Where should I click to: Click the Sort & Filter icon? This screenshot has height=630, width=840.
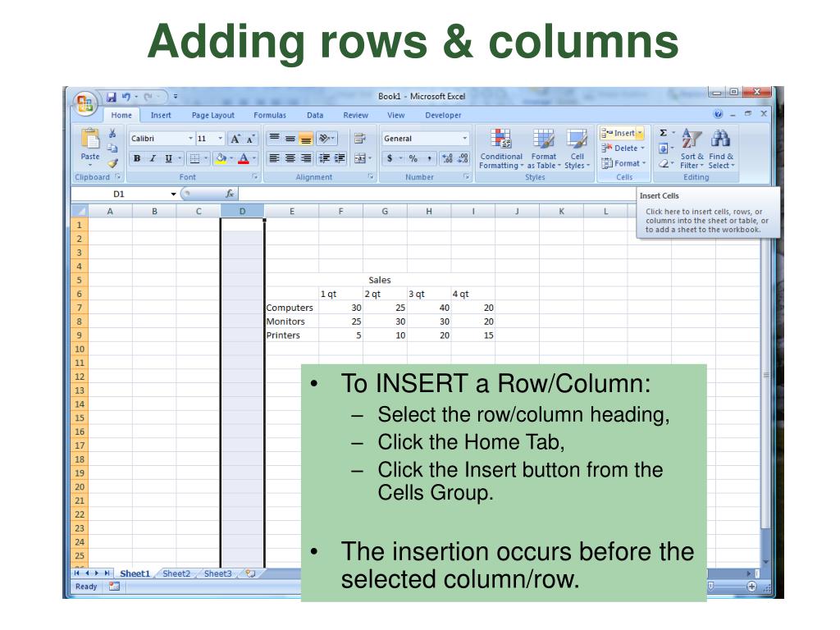click(691, 139)
